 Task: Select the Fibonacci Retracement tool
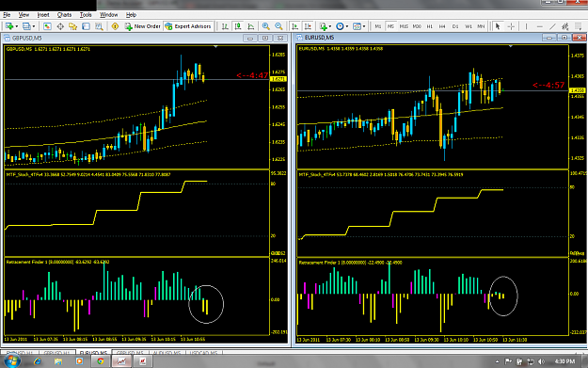click(579, 26)
